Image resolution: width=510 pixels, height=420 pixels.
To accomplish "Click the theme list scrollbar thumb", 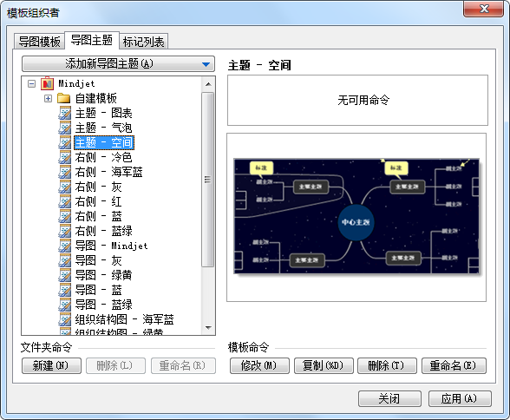I will (x=208, y=180).
